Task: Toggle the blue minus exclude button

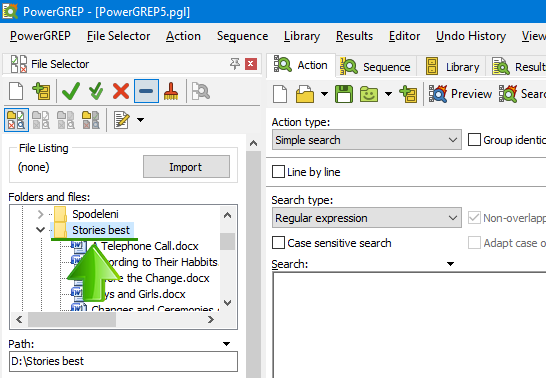Action: (146, 91)
